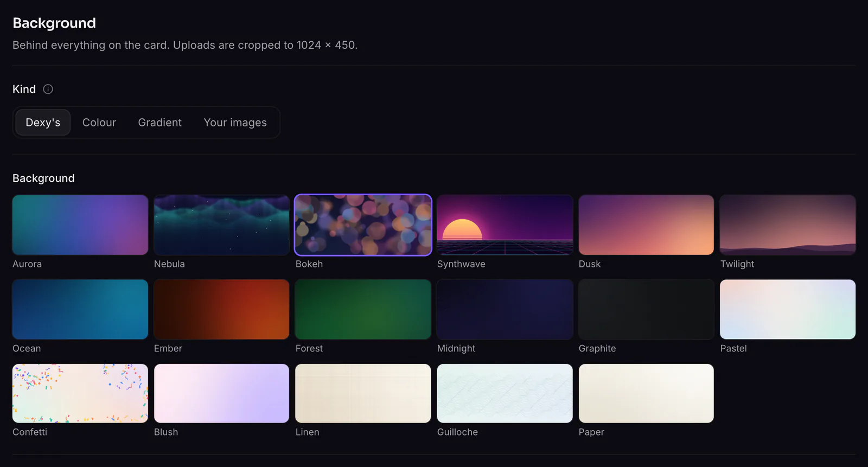The image size is (868, 467).
Task: Click the 'Synthwave' label text
Action: click(x=461, y=264)
